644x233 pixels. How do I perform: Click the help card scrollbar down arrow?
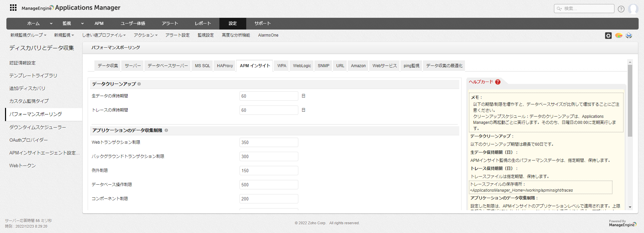coord(630,207)
